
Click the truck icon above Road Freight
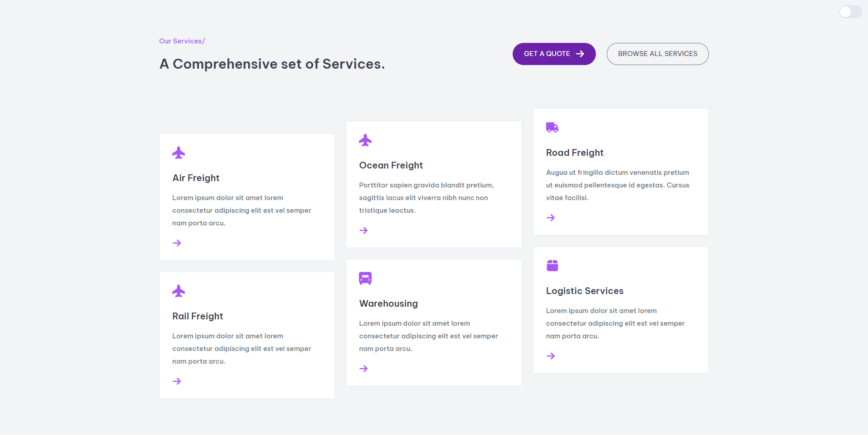[552, 127]
